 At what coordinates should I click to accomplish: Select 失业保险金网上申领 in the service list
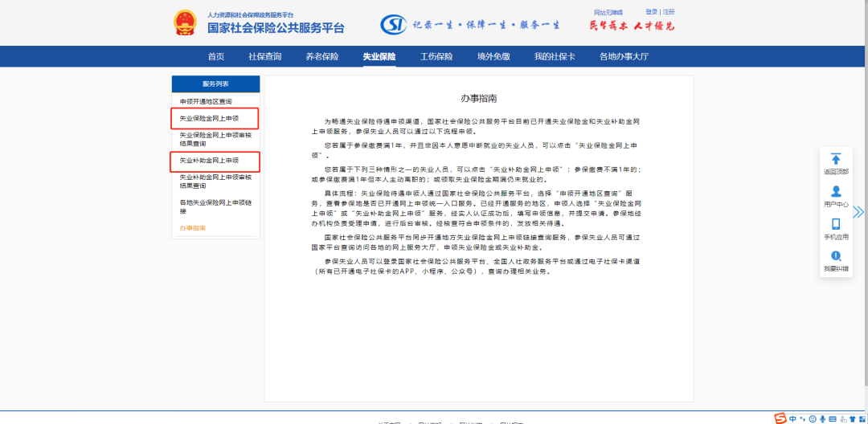click(209, 118)
